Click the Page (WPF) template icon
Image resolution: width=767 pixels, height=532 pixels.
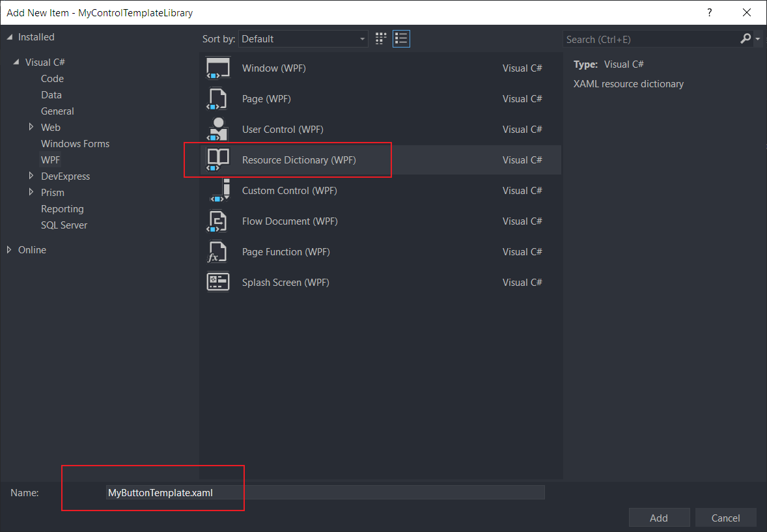point(218,99)
